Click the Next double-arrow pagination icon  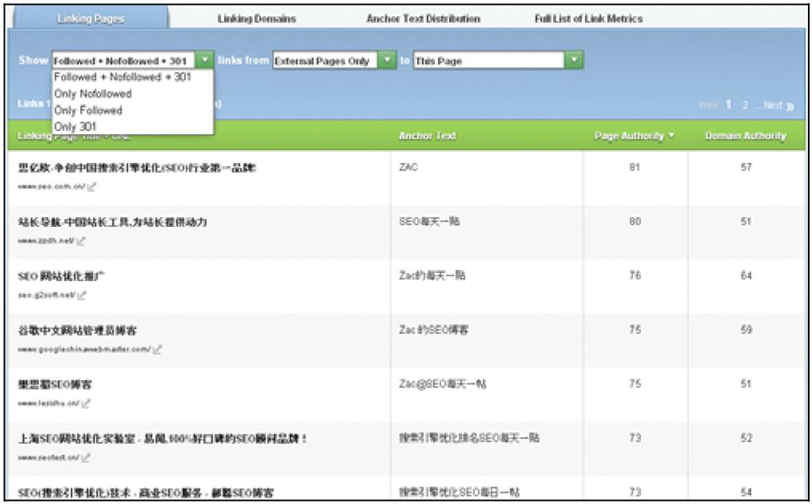click(x=790, y=106)
